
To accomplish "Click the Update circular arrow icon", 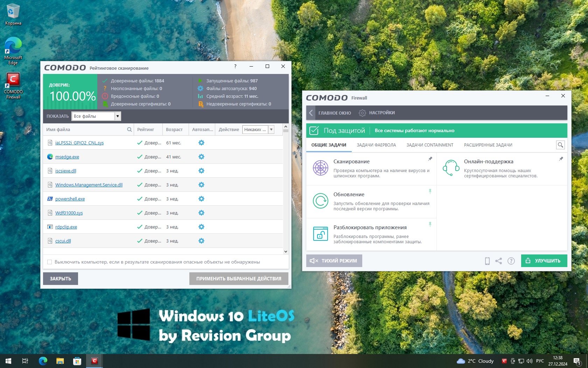I will pyautogui.click(x=320, y=201).
